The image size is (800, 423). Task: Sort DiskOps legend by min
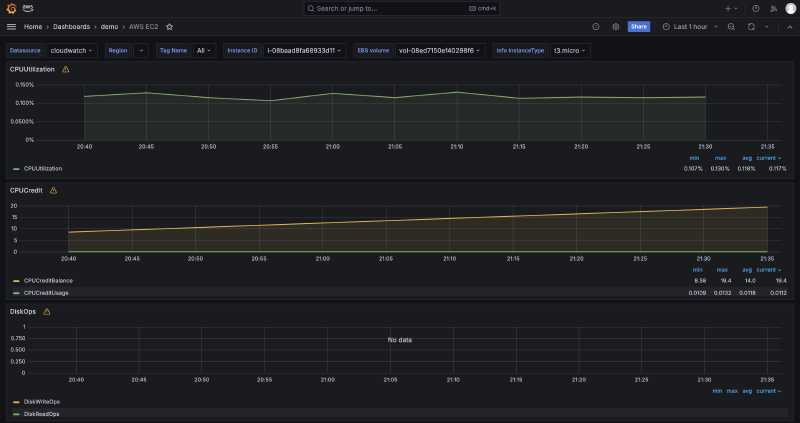[x=717, y=391]
